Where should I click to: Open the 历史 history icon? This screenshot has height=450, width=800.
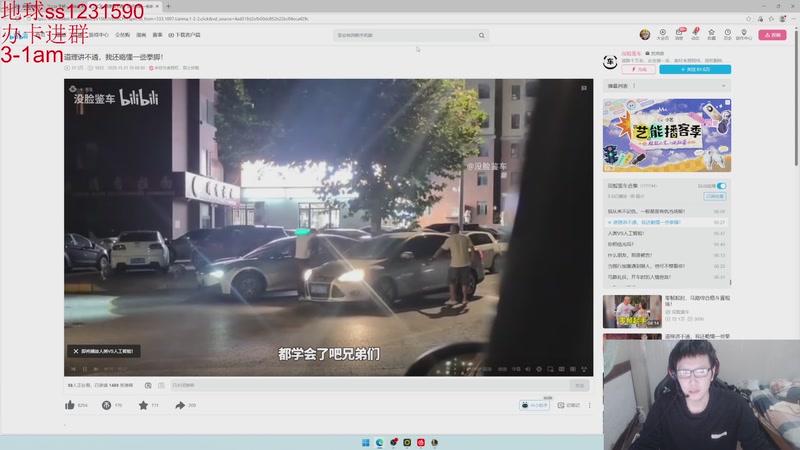[728, 34]
